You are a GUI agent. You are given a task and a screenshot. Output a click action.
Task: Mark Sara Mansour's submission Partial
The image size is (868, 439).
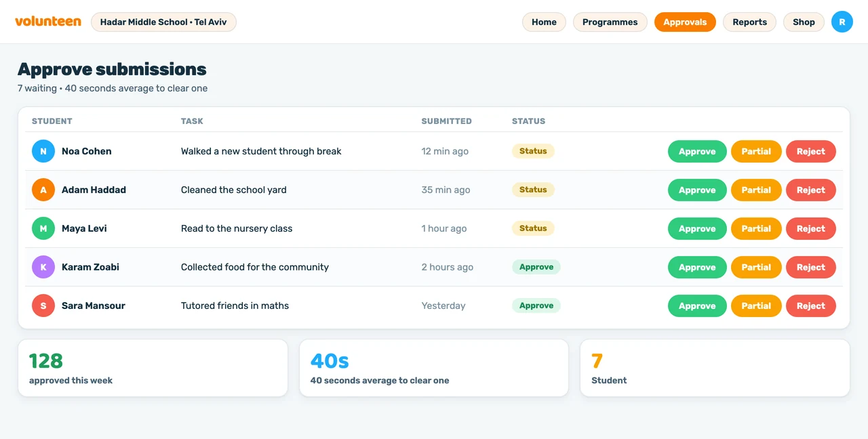tap(756, 306)
